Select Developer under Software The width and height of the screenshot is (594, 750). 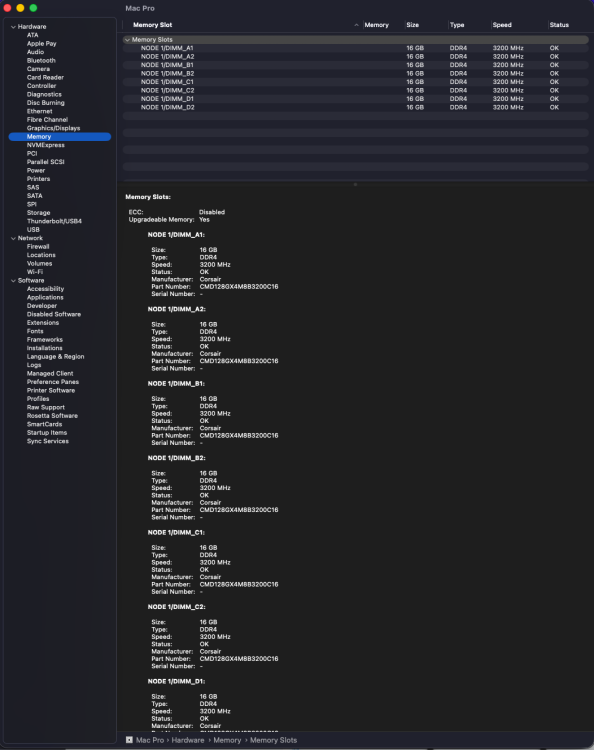[42, 306]
